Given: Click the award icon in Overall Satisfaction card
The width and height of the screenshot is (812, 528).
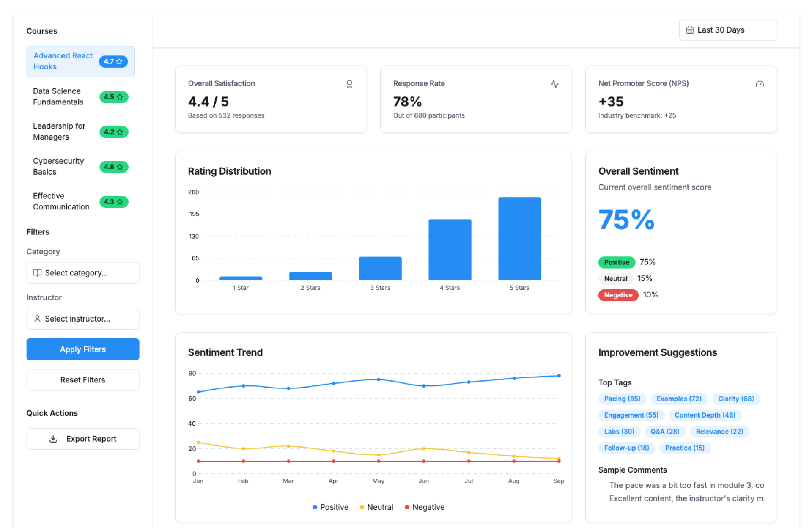Looking at the screenshot, I should (349, 84).
